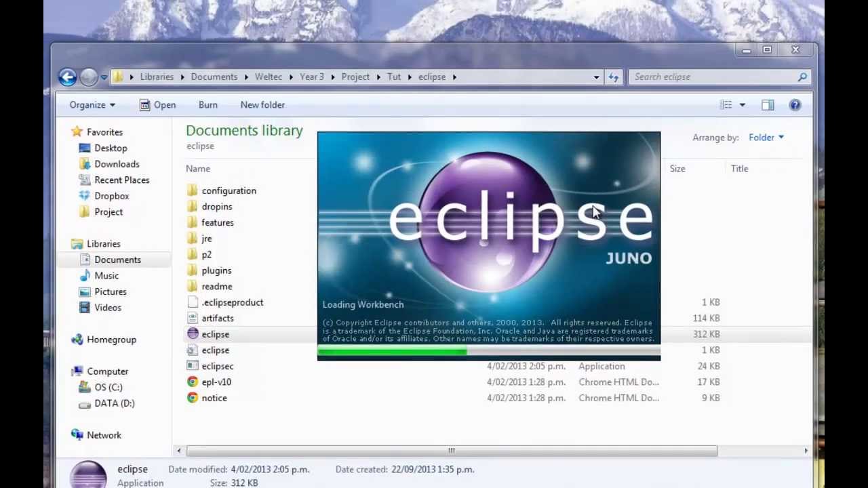Click the Forward navigation arrow button

coord(88,77)
